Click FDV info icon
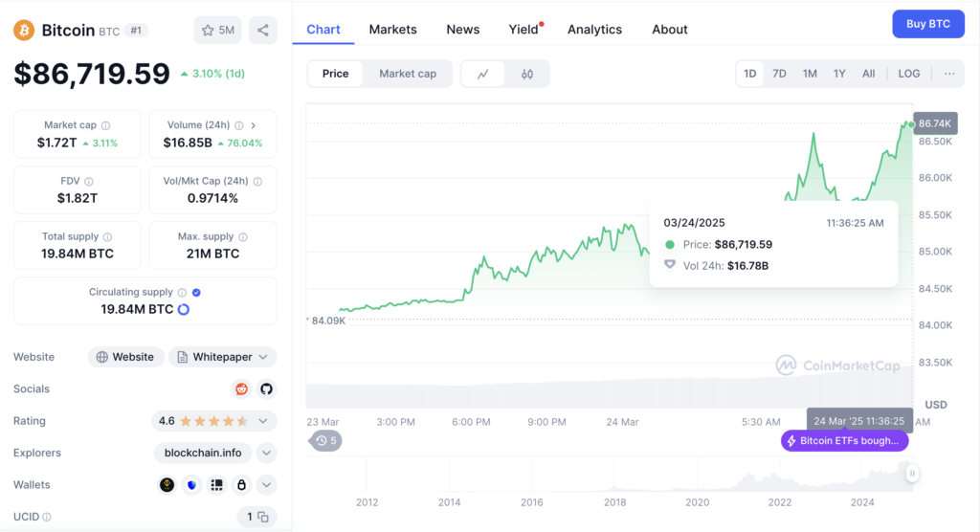 click(89, 181)
